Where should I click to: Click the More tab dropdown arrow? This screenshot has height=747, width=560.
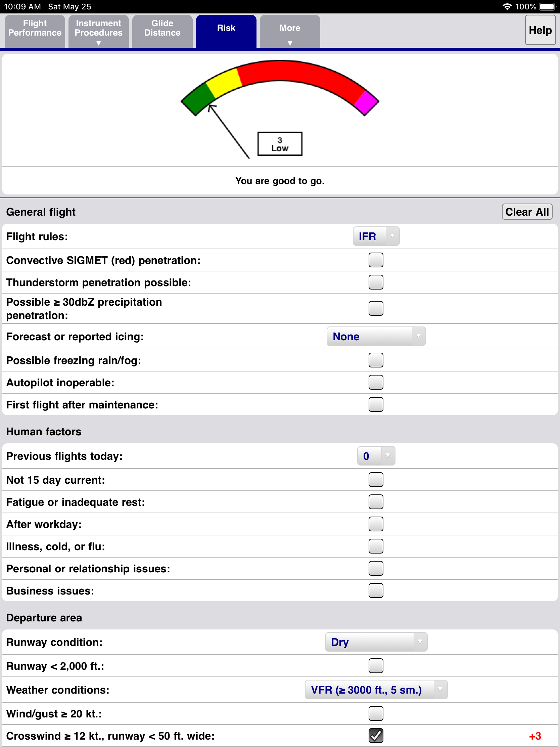[290, 43]
